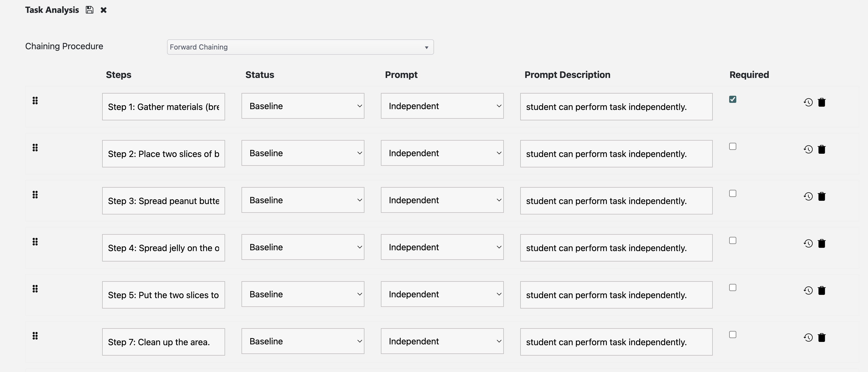Open the Chaining Procedure dropdown
Viewport: 868px width, 372px height.
pos(300,47)
